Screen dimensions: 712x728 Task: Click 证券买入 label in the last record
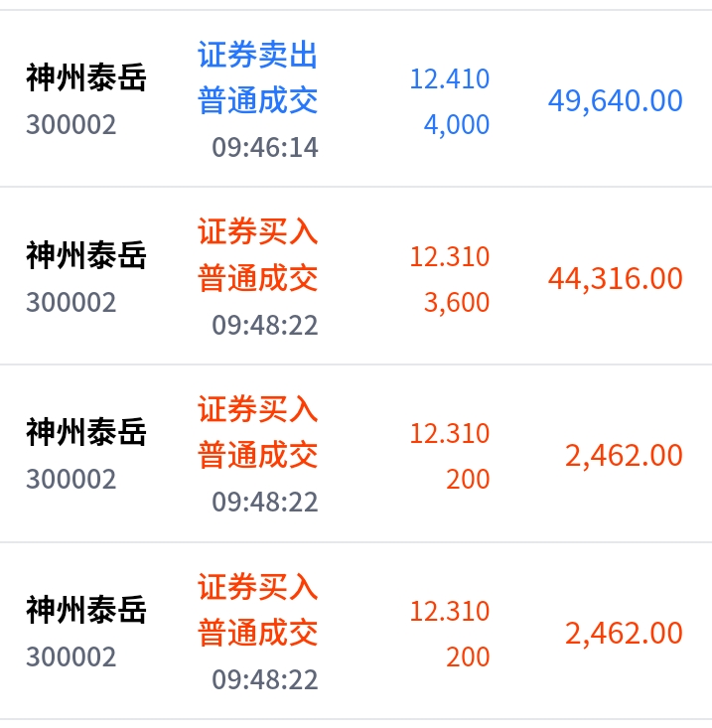tap(257, 587)
